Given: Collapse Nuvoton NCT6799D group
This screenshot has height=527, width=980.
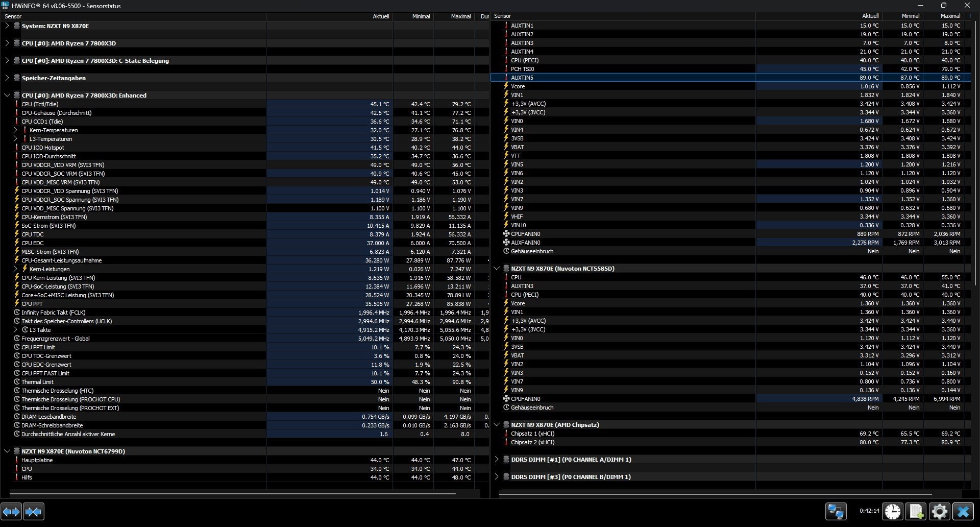Looking at the screenshot, I should (x=7, y=451).
